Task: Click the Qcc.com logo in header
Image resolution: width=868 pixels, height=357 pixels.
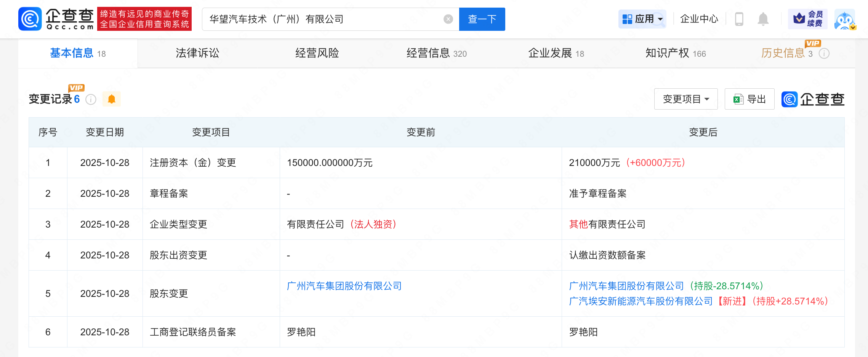Action: pyautogui.click(x=56, y=19)
